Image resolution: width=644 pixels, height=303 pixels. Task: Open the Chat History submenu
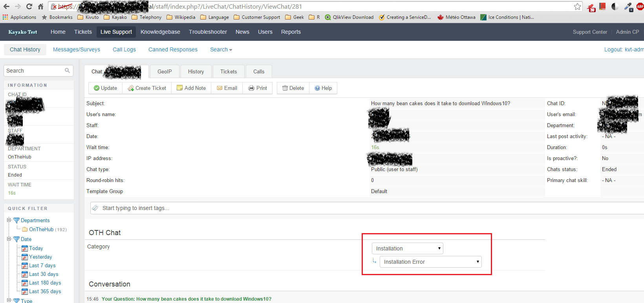coord(25,49)
